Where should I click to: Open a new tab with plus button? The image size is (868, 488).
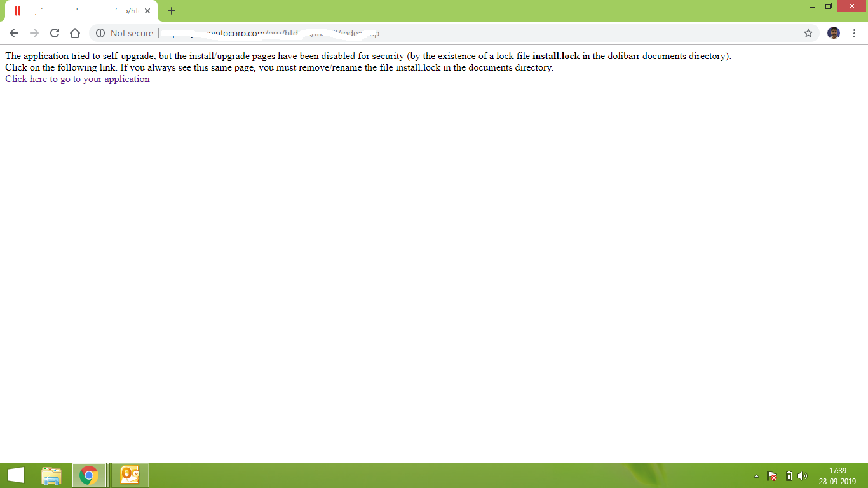[x=172, y=11]
